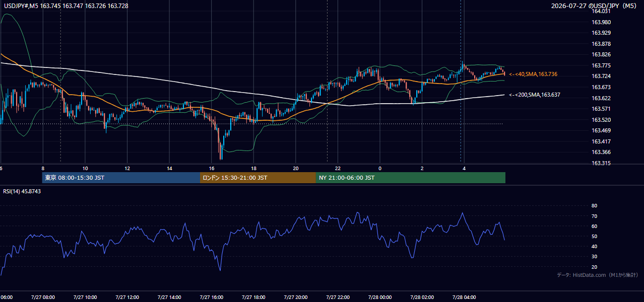Click hour tick 8 under the price chart

tap(43, 168)
